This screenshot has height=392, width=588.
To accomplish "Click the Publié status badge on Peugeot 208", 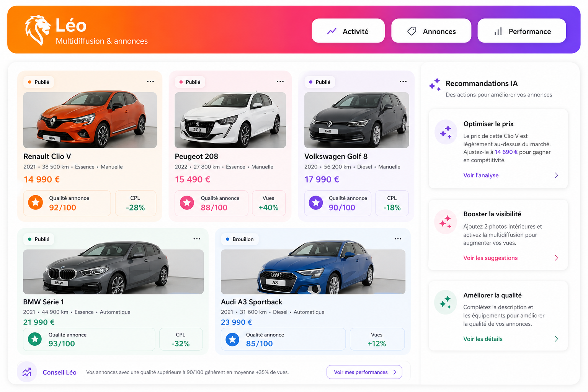I will point(190,82).
